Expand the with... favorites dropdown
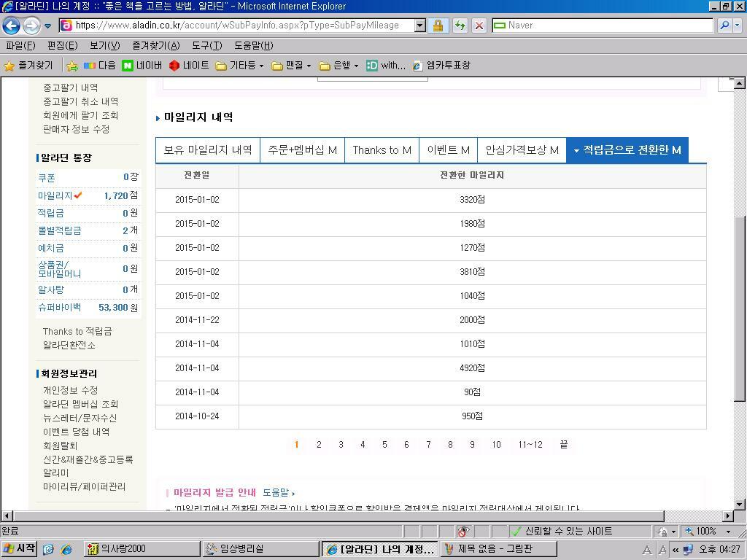This screenshot has width=747, height=560. pos(386,66)
